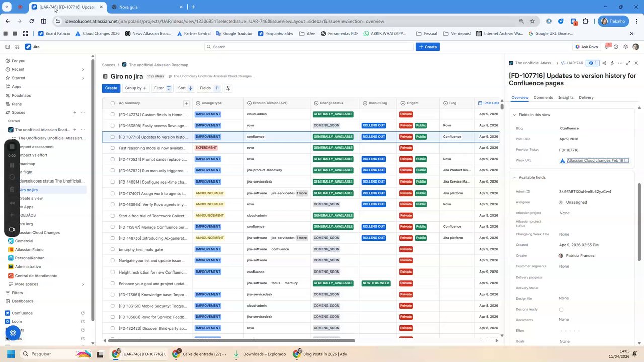Click the watch eye icon on UAR-746

[x=593, y=63]
